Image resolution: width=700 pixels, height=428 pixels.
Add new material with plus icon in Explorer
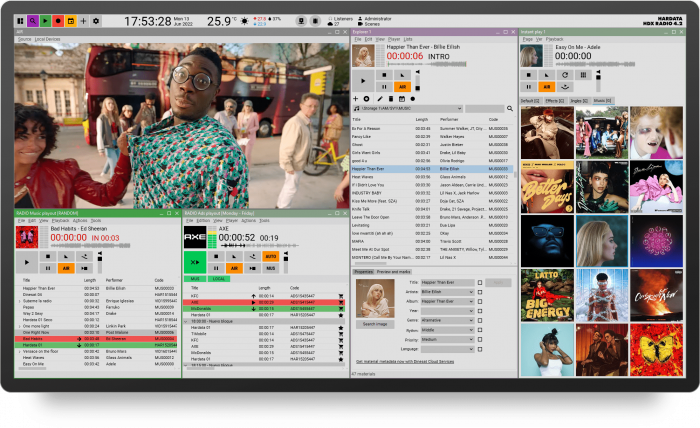pyautogui.click(x=356, y=99)
